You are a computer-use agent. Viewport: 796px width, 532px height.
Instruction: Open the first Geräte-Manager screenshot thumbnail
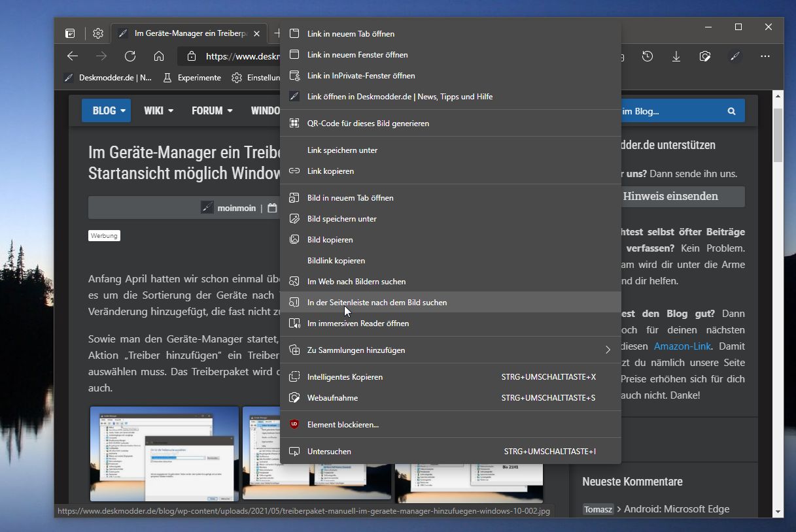164,454
